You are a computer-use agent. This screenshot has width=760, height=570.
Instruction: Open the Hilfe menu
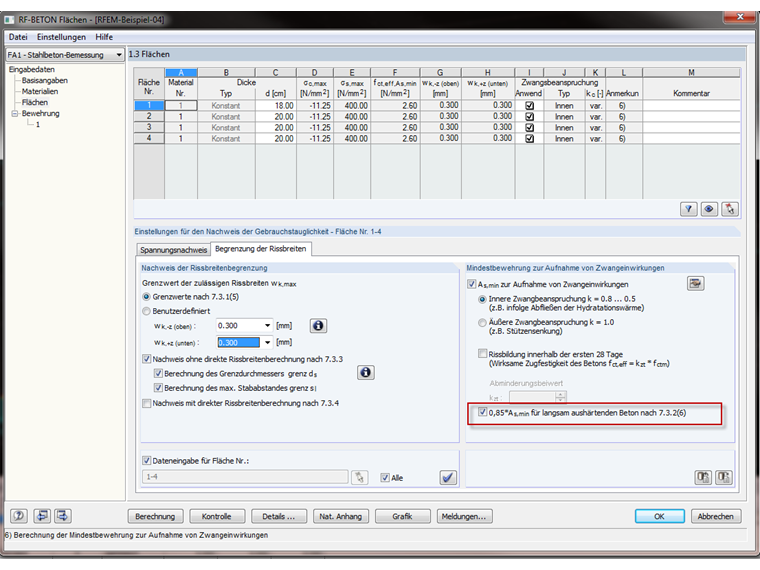coord(104,37)
